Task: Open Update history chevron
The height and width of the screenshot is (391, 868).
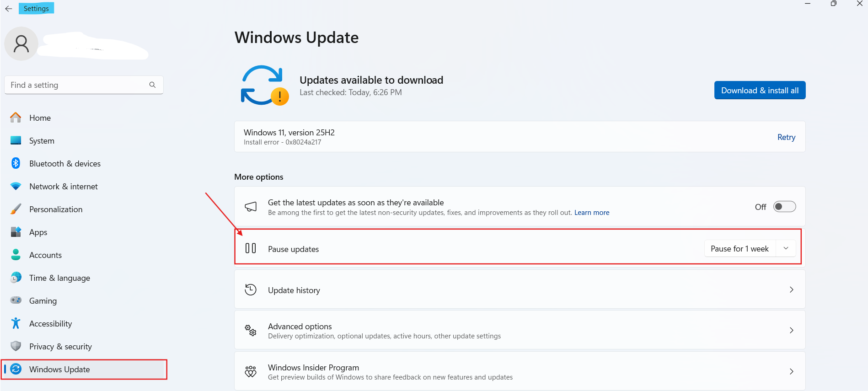Action: coord(792,289)
